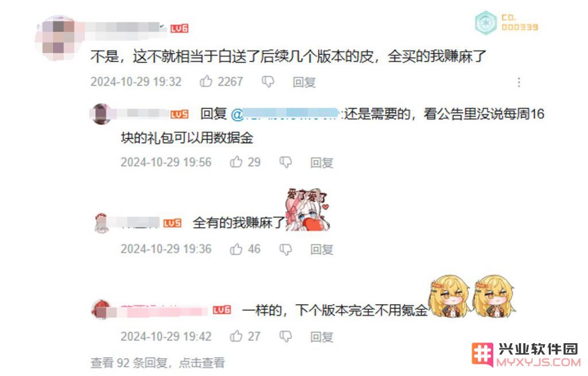Viewport: 588px width, 376px height.
Task: Open the three-dot menu on top comment
Action: coord(519,82)
